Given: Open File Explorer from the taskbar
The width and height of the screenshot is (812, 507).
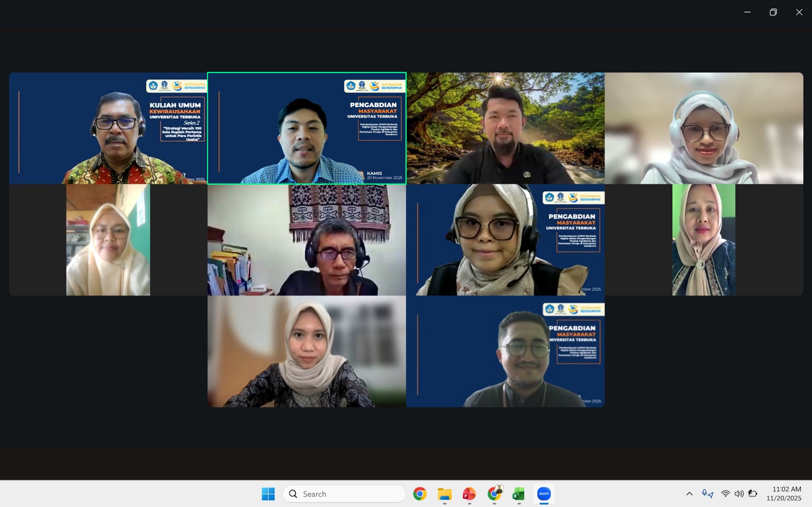Looking at the screenshot, I should (x=444, y=493).
